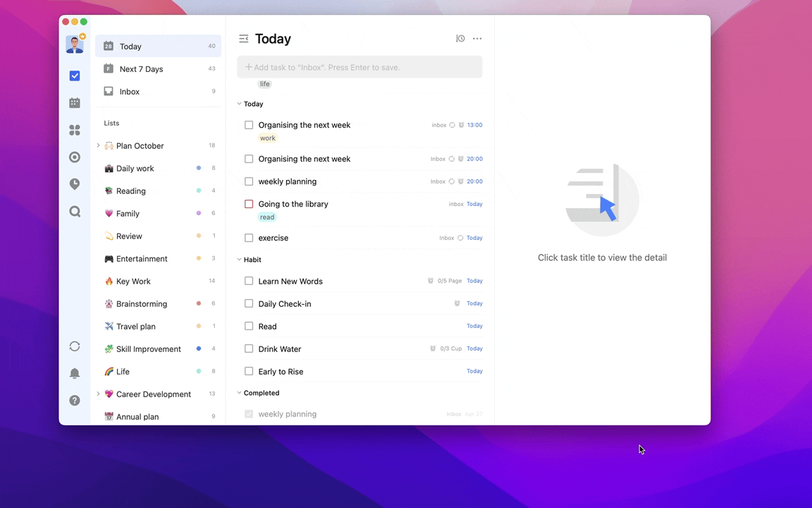Click the Sync icon in sidebar
Screen dimensions: 812x508
point(75,346)
